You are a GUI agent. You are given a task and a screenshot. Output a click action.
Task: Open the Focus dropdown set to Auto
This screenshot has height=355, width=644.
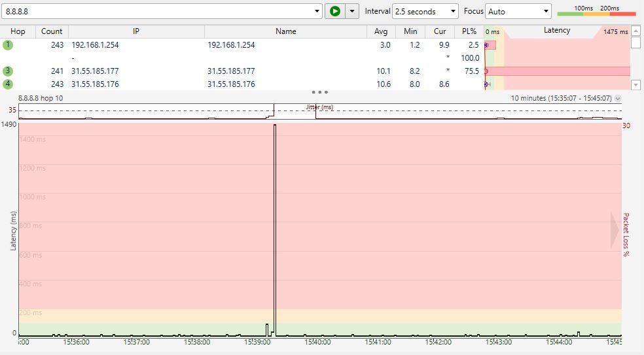519,11
